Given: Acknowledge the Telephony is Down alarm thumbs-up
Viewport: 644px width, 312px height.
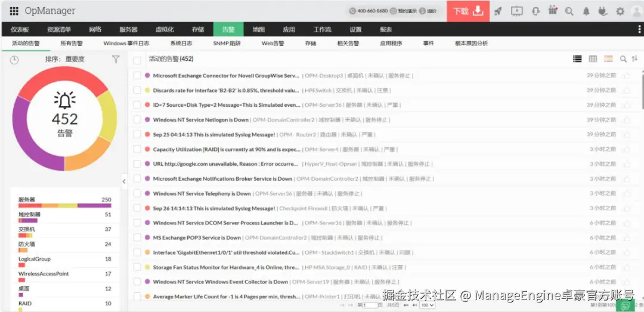Looking at the screenshot, I should click(x=626, y=194).
